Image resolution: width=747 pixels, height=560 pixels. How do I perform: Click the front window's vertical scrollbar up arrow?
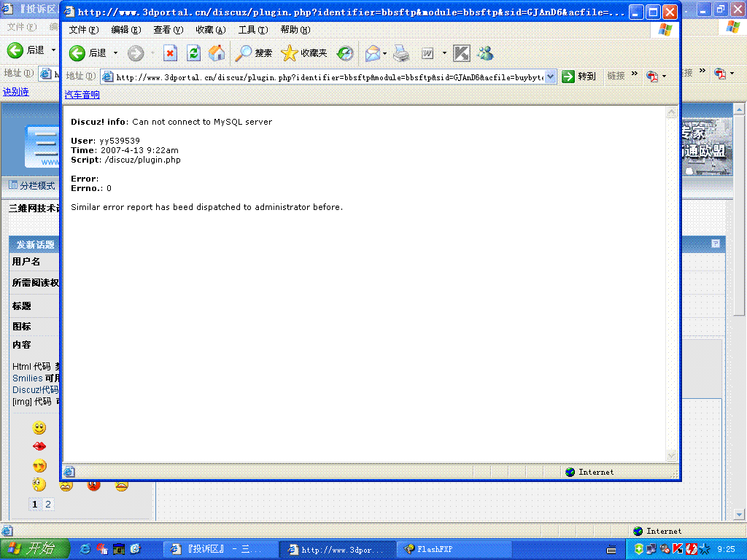point(671,113)
